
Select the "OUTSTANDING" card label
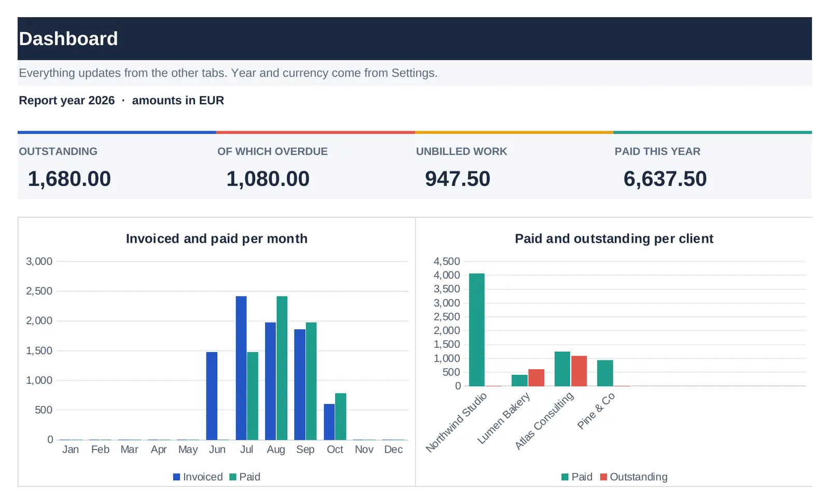pos(58,151)
